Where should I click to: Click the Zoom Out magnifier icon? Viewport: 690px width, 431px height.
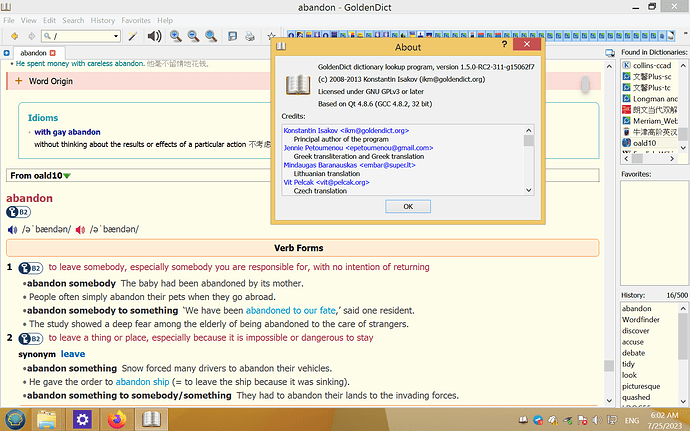[193, 36]
